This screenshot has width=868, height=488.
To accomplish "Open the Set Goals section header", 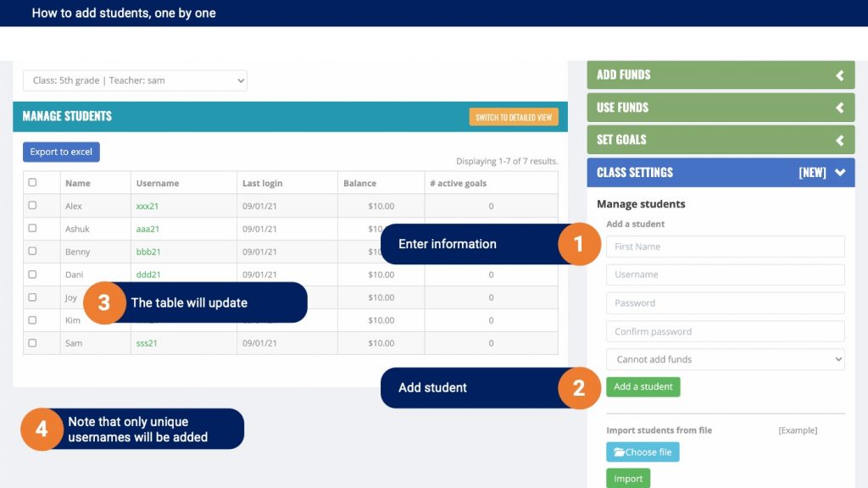I will pos(721,140).
